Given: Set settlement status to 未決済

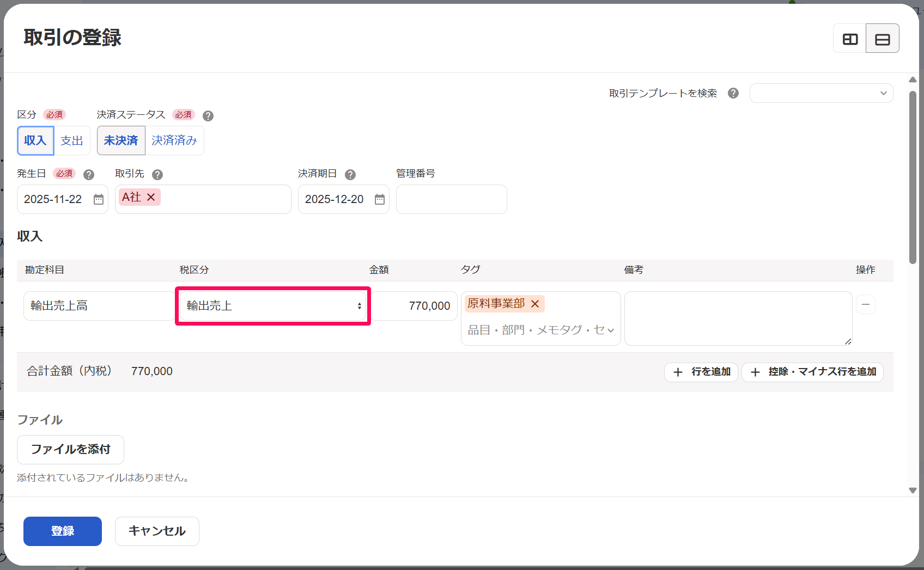Looking at the screenshot, I should (x=121, y=140).
